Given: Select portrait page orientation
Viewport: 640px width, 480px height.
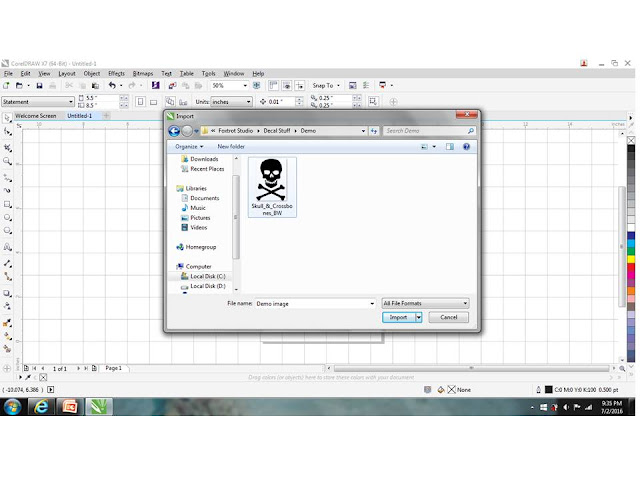Looking at the screenshot, I should 140,102.
